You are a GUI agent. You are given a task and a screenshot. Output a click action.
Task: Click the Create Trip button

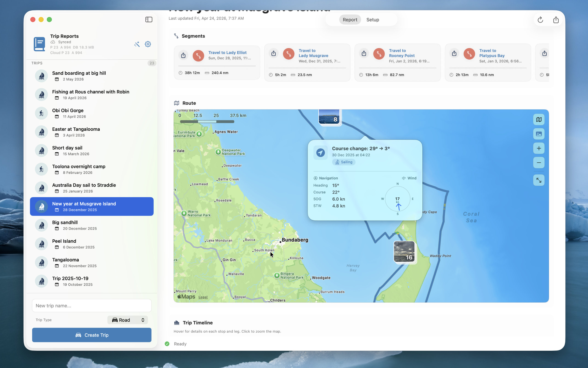tap(92, 335)
